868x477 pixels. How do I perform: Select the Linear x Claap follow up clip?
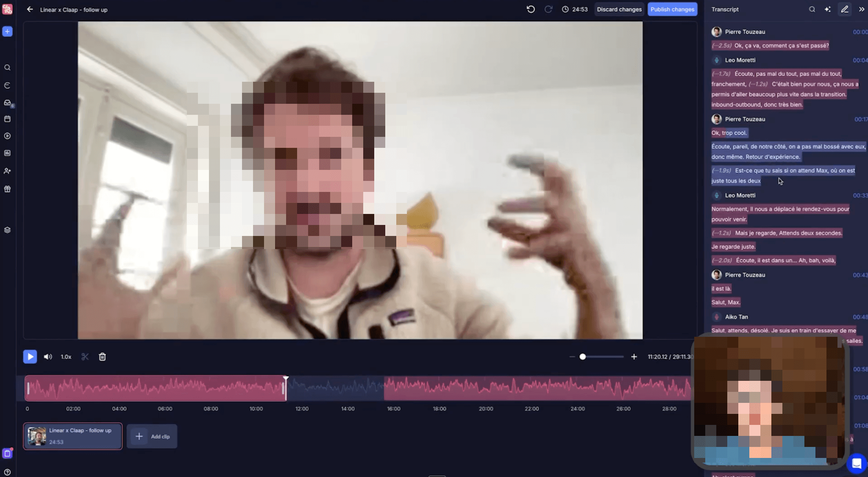[x=73, y=436]
